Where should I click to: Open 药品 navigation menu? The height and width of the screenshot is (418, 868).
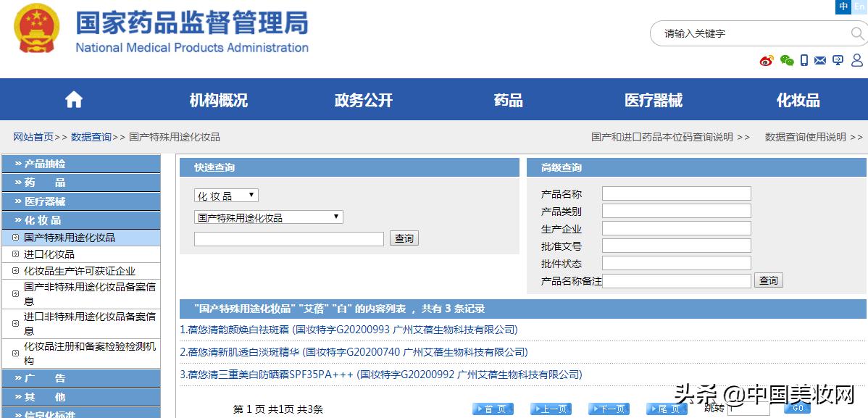point(508,100)
